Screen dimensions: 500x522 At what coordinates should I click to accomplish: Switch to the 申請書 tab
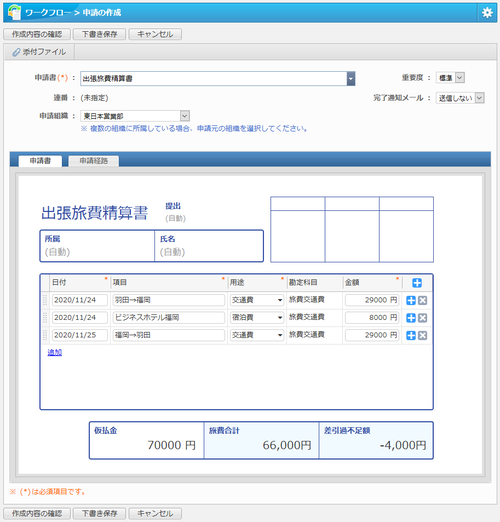coord(40,161)
